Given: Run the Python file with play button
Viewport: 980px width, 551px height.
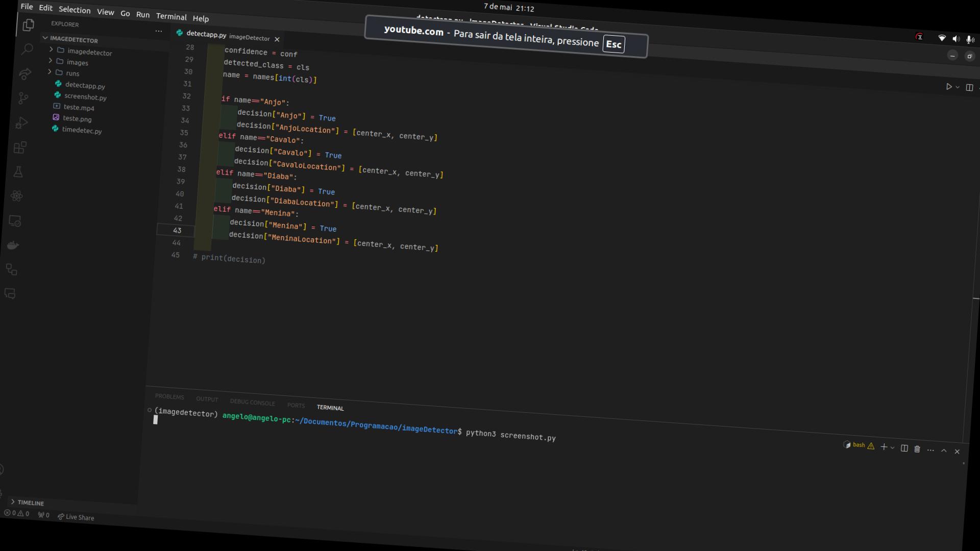Looking at the screenshot, I should 949,87.
